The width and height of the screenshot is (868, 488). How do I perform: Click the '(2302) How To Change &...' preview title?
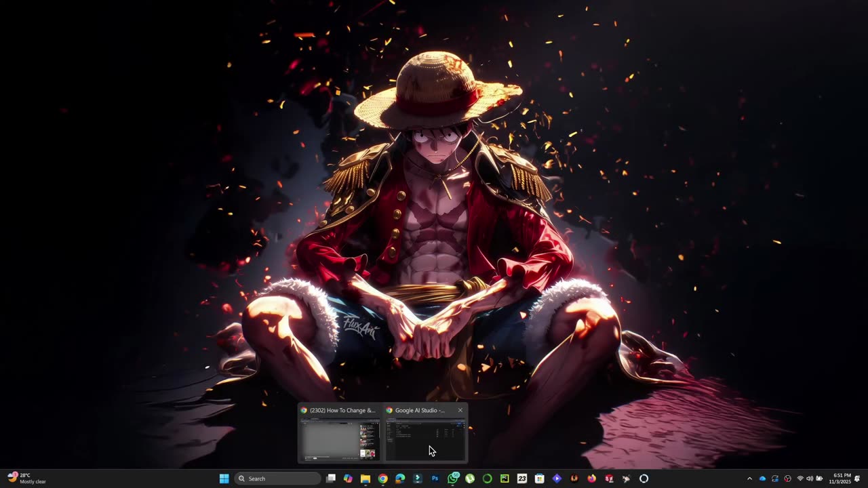pos(342,410)
